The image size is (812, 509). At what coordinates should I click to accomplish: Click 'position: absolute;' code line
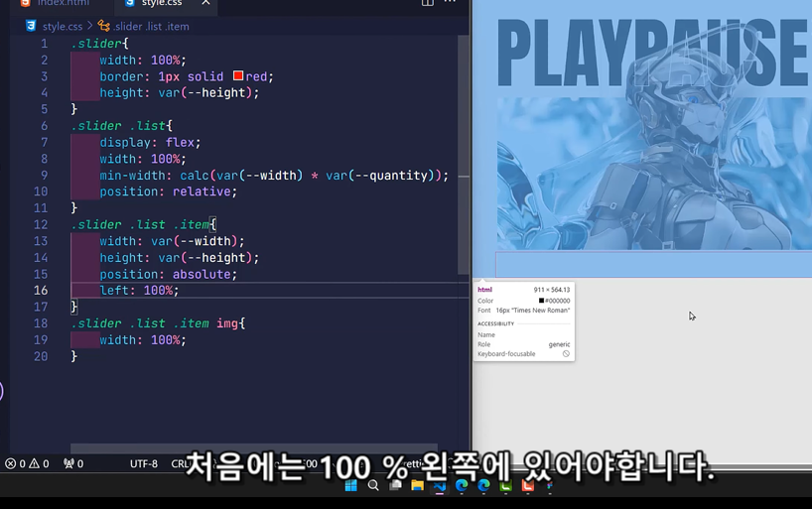169,275
